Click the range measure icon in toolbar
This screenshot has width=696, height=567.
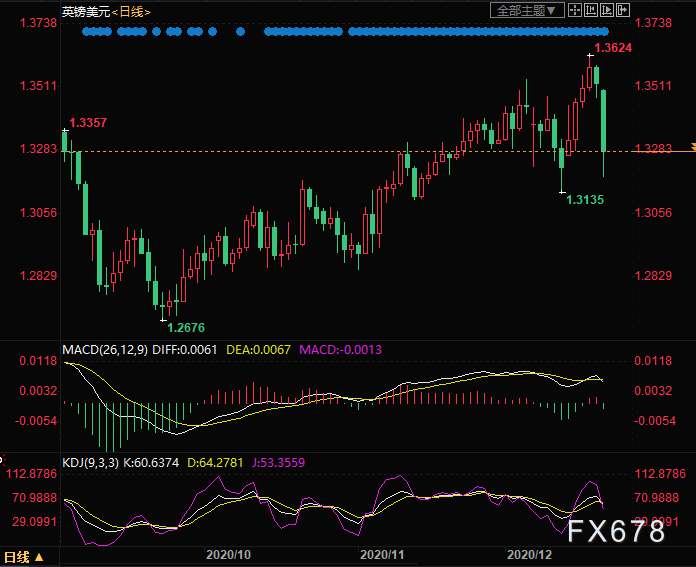click(592, 10)
